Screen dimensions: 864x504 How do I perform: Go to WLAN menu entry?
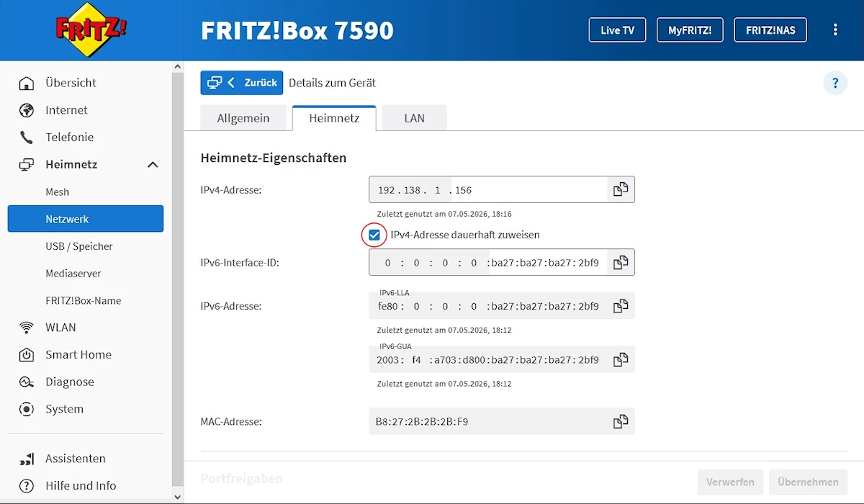click(x=60, y=328)
